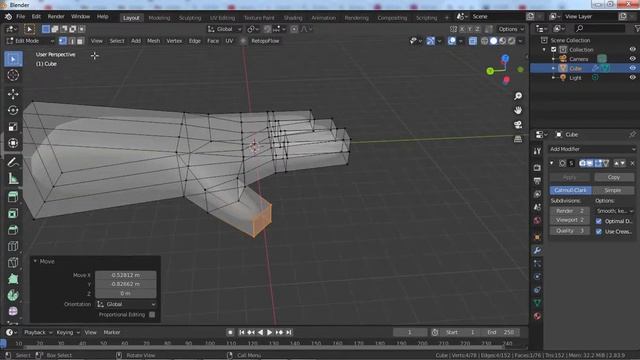
Task: Select the Bevel tool
Action: (x=13, y=230)
